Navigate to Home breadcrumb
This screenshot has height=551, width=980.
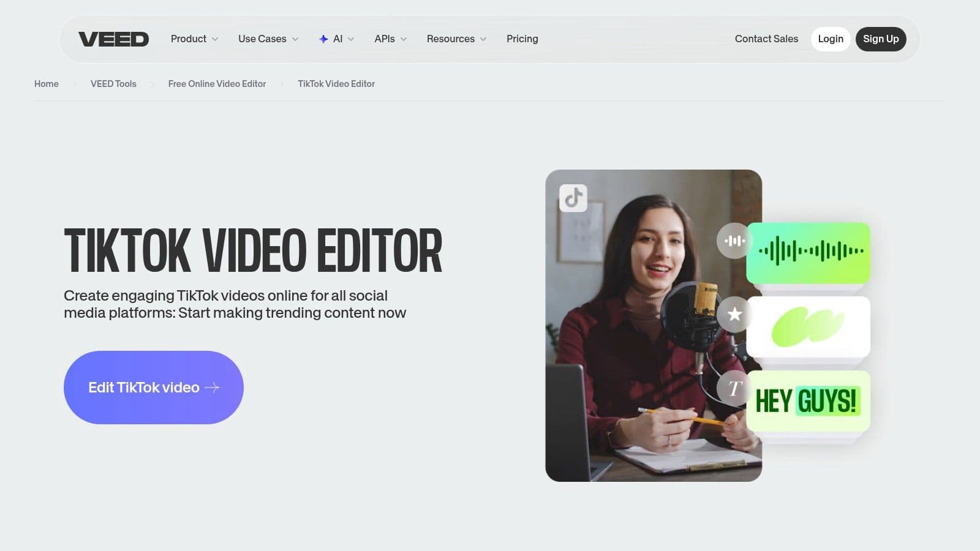point(47,84)
